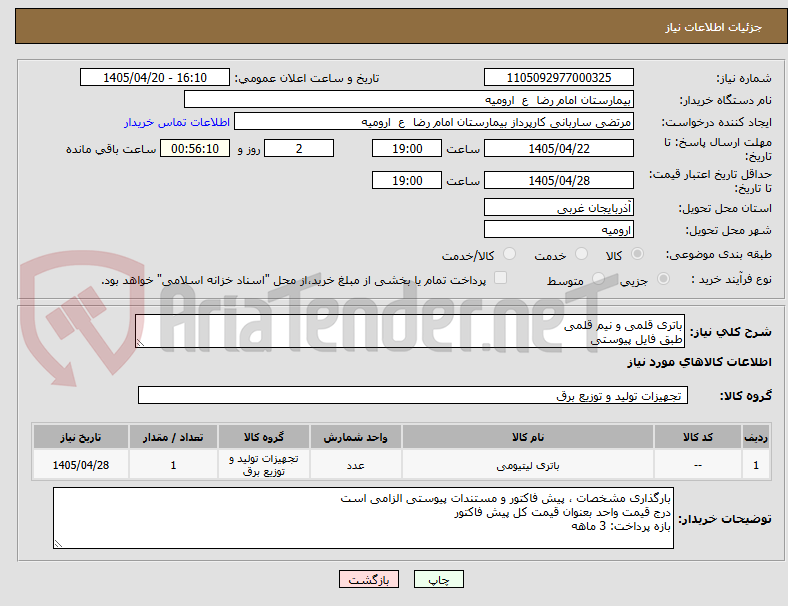Viewport: 788px width, 606px height.
Task: Click the اطلاعات کالاهای مورد نیاز heading
Action: click(699, 362)
